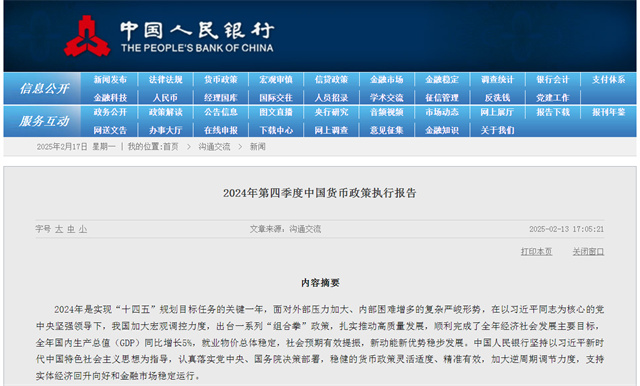
Task: Open 金融市场 navigation link
Action: pyautogui.click(x=387, y=80)
